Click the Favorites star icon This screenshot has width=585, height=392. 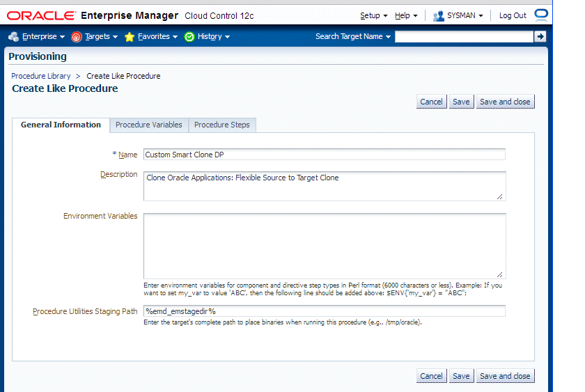[130, 37]
